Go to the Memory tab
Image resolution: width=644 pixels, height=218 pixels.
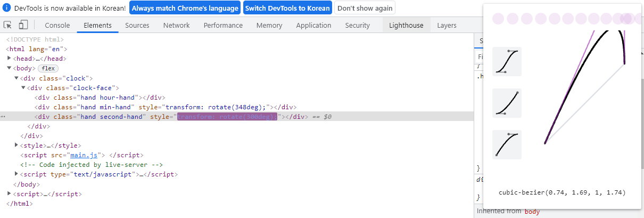tap(269, 25)
